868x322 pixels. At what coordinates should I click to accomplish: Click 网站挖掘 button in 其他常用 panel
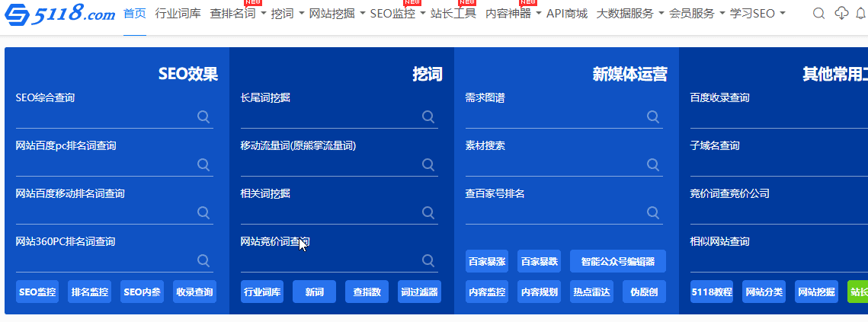coord(816,292)
